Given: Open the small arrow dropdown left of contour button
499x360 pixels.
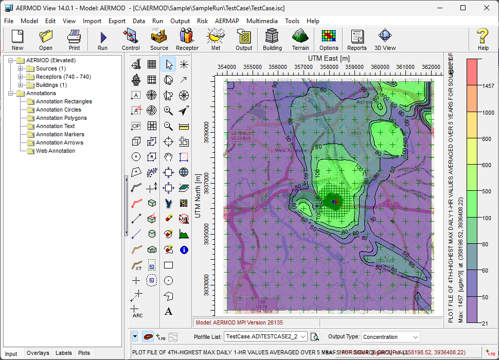Looking at the screenshot, I should [135, 336].
